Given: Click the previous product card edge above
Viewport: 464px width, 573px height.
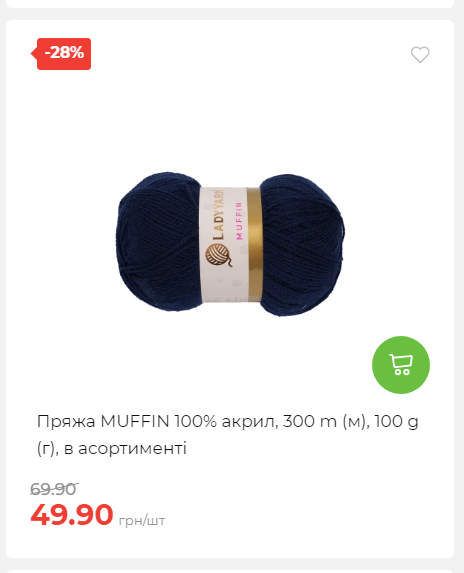Looking at the screenshot, I should 230,4.
